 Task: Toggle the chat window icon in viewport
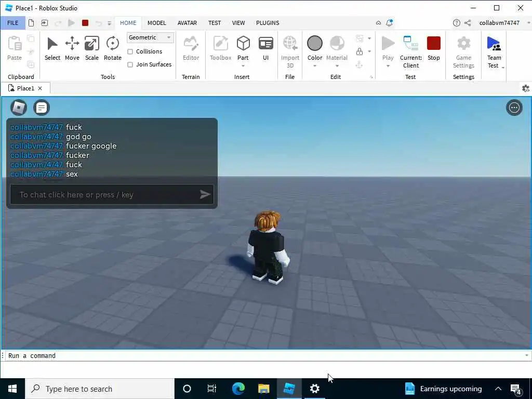[42, 108]
